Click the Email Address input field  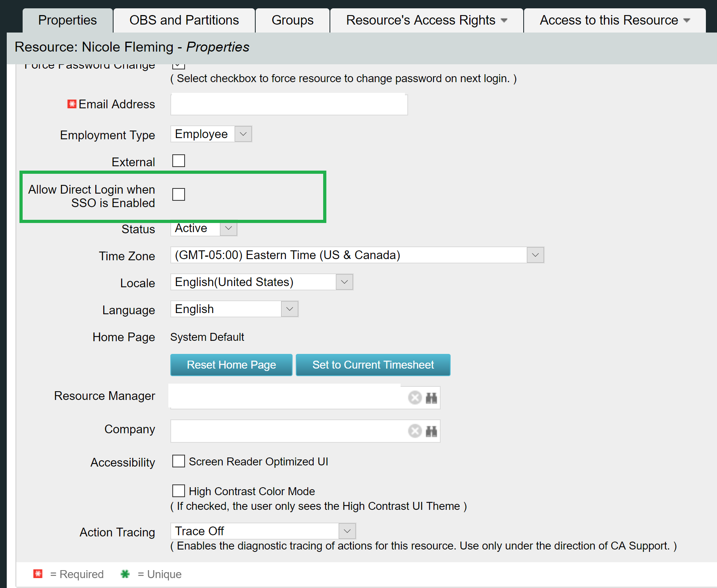pos(289,104)
